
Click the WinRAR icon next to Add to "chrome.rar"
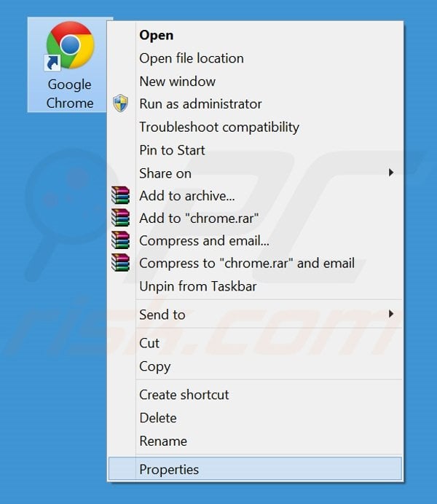[x=120, y=218]
